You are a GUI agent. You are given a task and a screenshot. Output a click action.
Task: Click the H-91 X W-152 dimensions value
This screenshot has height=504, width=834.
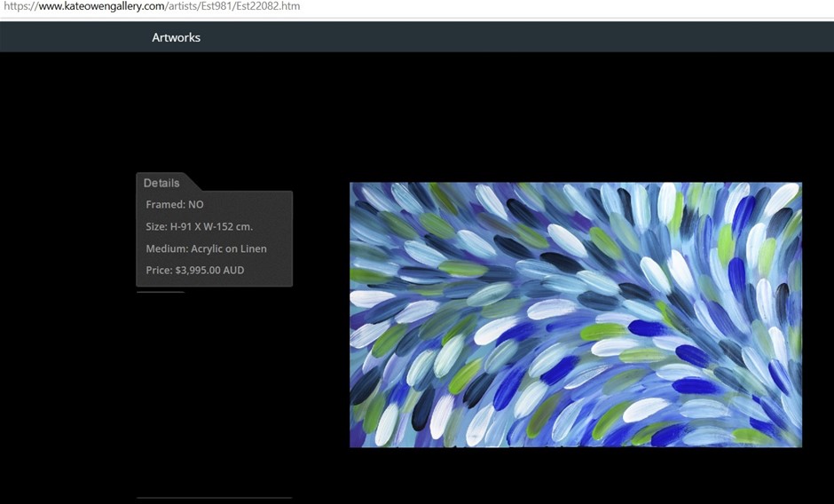(x=211, y=226)
